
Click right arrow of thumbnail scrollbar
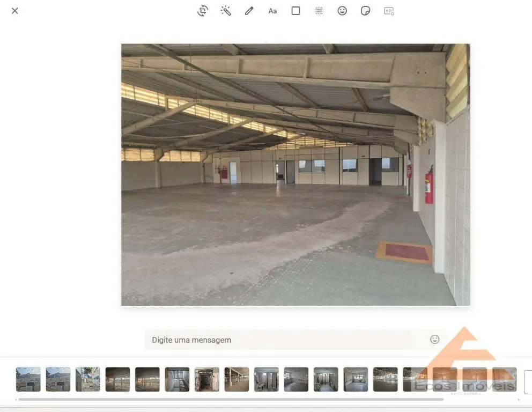tap(519, 400)
